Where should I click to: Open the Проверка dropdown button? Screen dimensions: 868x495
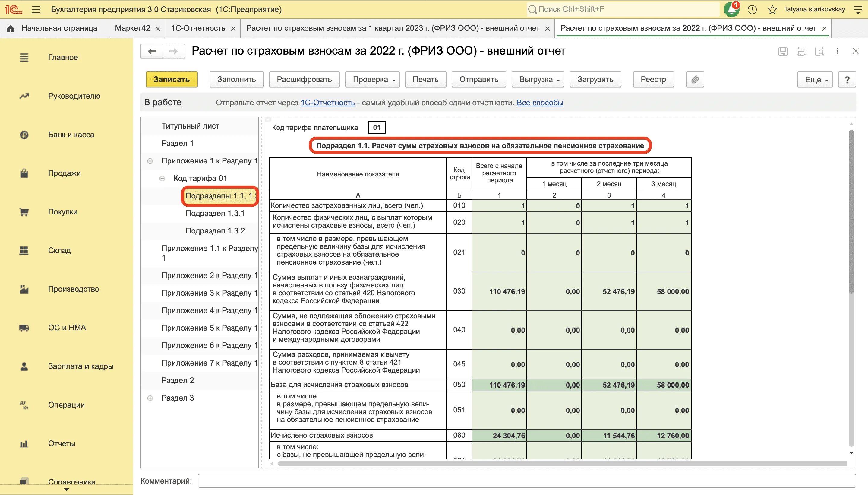(x=372, y=80)
